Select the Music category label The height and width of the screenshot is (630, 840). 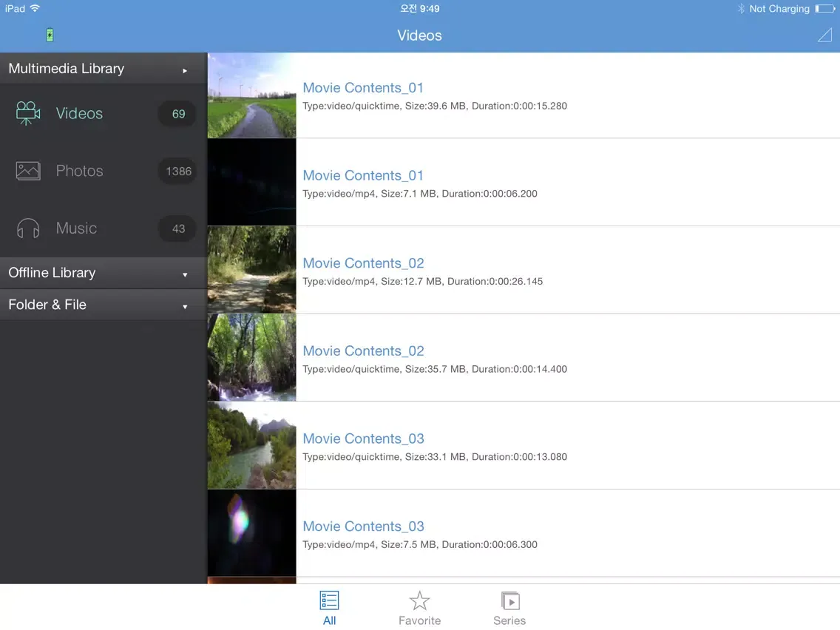(x=76, y=228)
